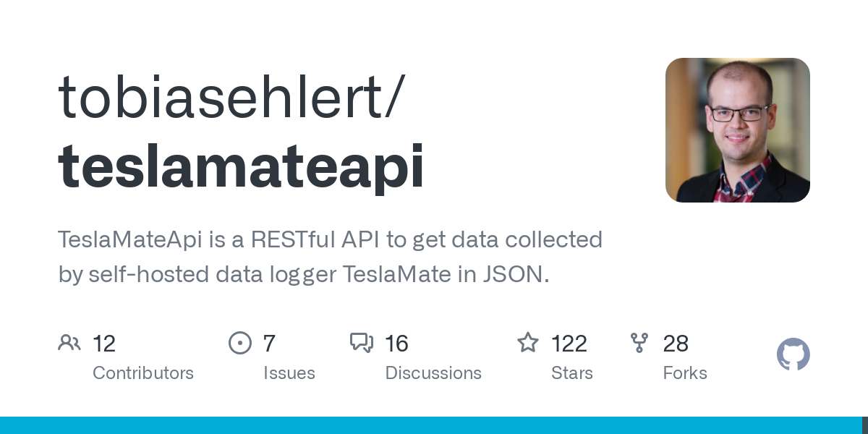The width and height of the screenshot is (868, 434).
Task: Click the Issues circle-dot icon
Action: pyautogui.click(x=240, y=342)
